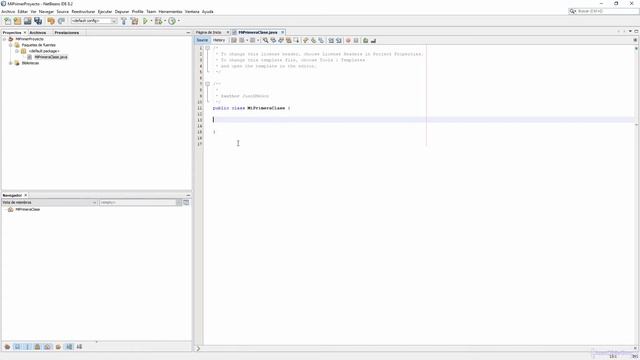Switch to the Página de Inicio tab

pos(209,32)
